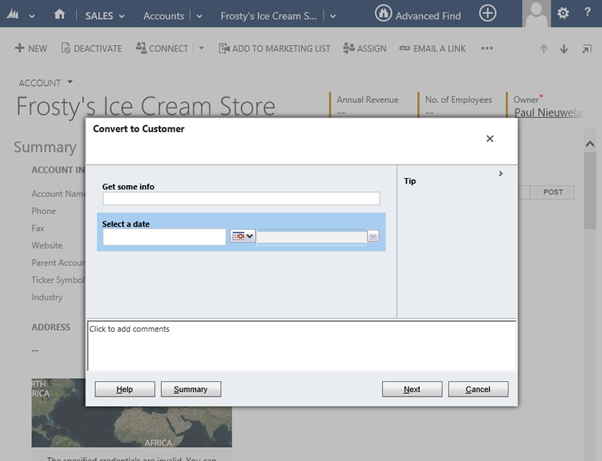Click the Home icon in navigation bar
Image resolution: width=602 pixels, height=461 pixels.
(60, 15)
